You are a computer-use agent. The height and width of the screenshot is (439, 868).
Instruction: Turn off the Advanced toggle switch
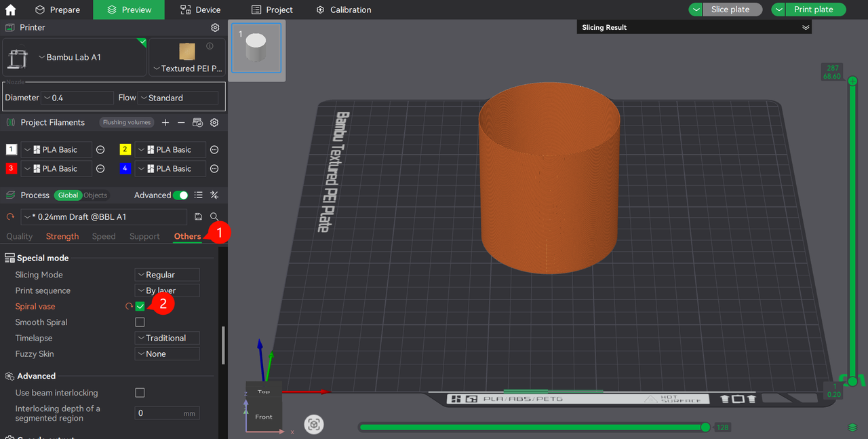[180, 195]
